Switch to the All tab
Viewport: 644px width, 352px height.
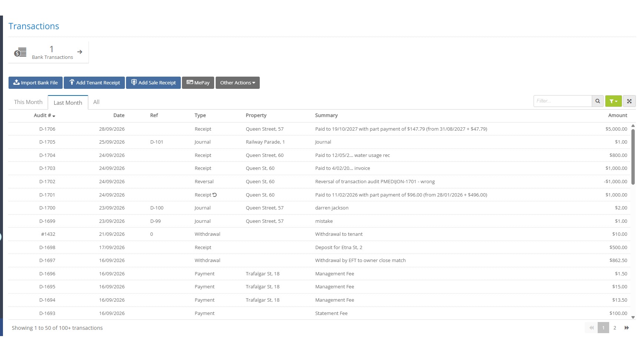96,102
